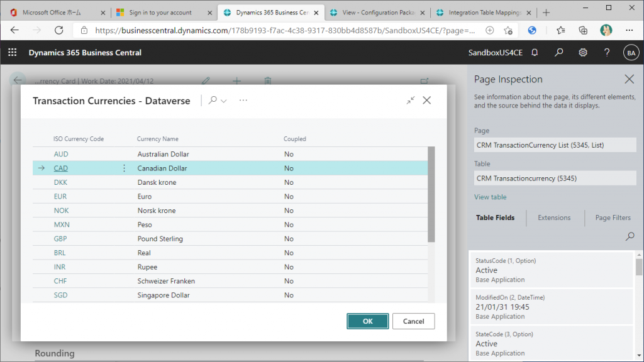Switch to the Integration Table Mappings tab

[x=485, y=13]
